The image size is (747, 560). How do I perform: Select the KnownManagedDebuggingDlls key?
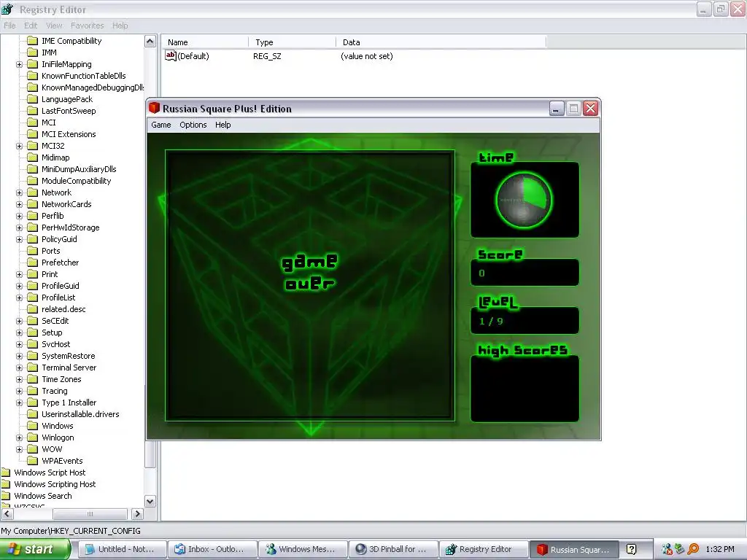pyautogui.click(x=93, y=87)
